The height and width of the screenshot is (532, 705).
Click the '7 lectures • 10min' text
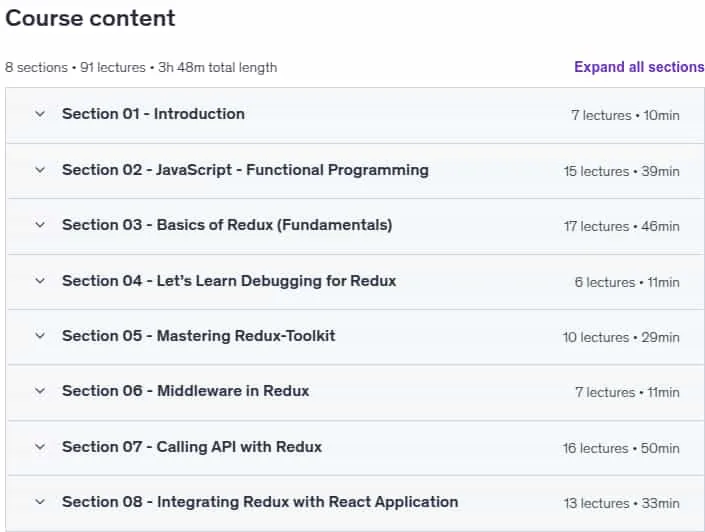tap(625, 116)
